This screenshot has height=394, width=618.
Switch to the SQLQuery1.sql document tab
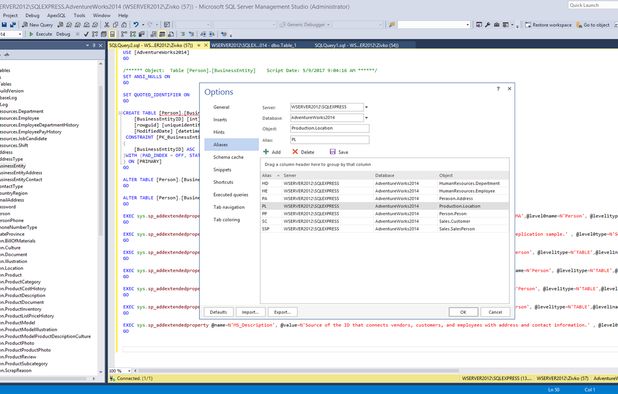pos(357,45)
